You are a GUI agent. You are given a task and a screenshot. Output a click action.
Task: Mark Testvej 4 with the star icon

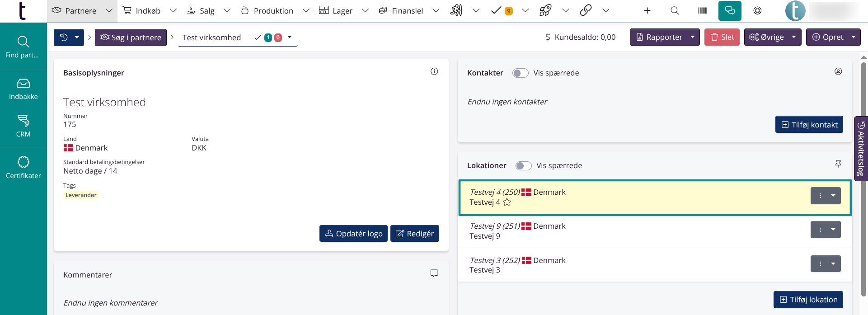[507, 202]
